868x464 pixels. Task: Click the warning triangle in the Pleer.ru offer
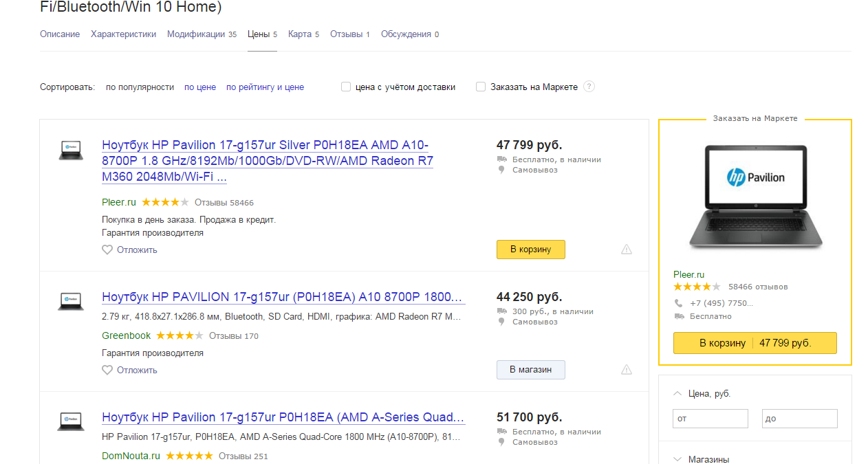[626, 250]
